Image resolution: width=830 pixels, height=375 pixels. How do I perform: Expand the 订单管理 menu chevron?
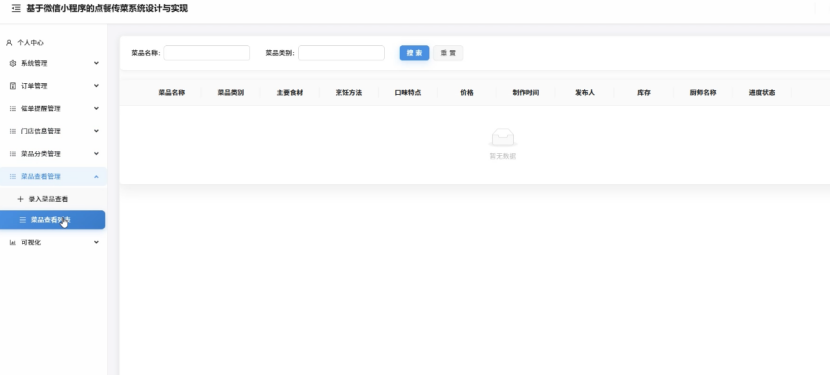(96, 85)
